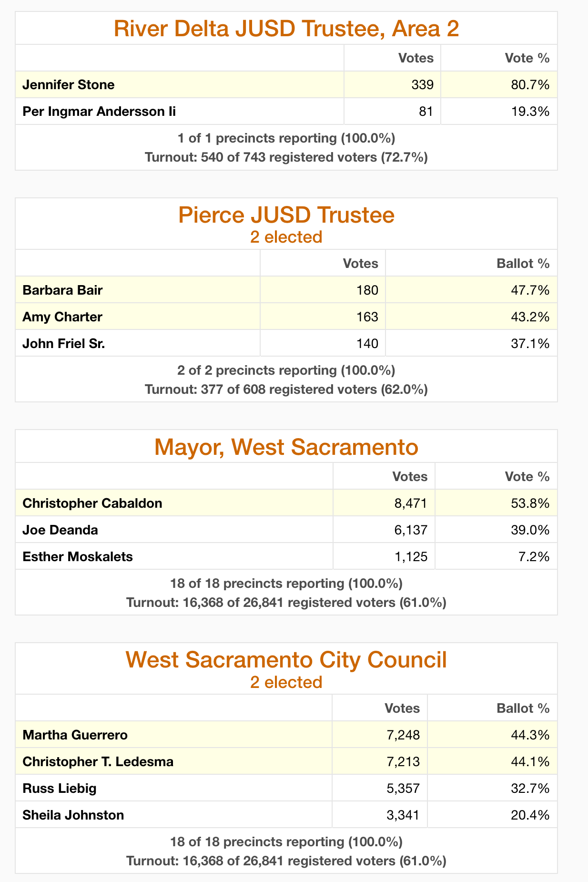This screenshot has height=882, width=588.
Task: Click Christopher T. Ledesma's name
Action: 98,761
